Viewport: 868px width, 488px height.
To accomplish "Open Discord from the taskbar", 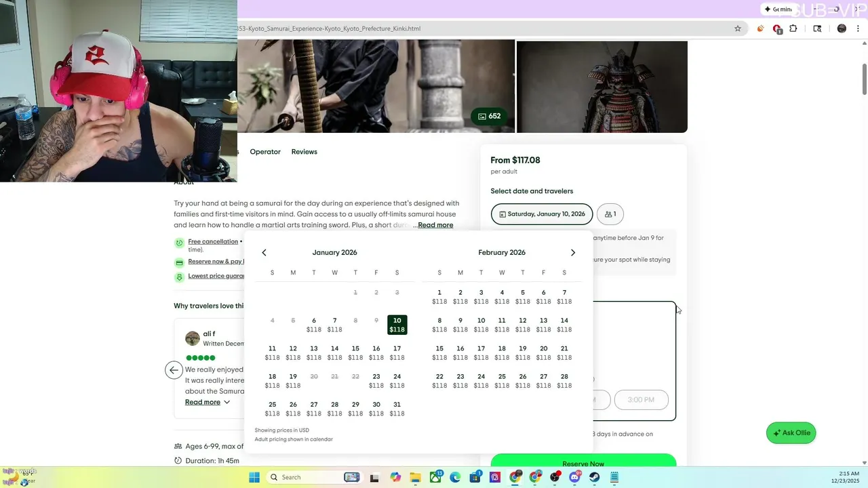I will (x=575, y=477).
